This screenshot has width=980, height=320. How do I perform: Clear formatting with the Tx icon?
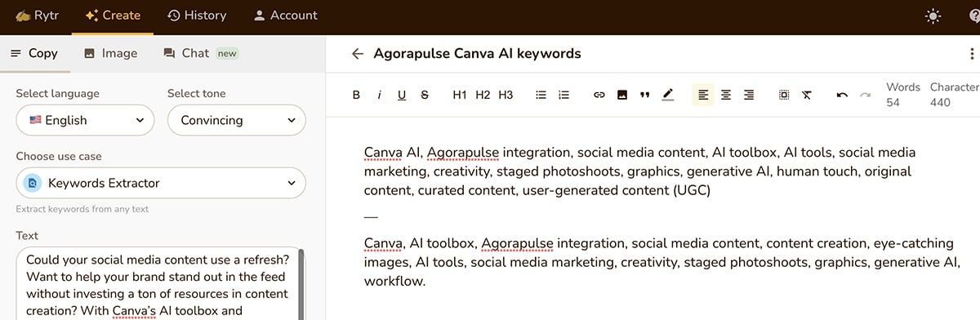point(806,96)
